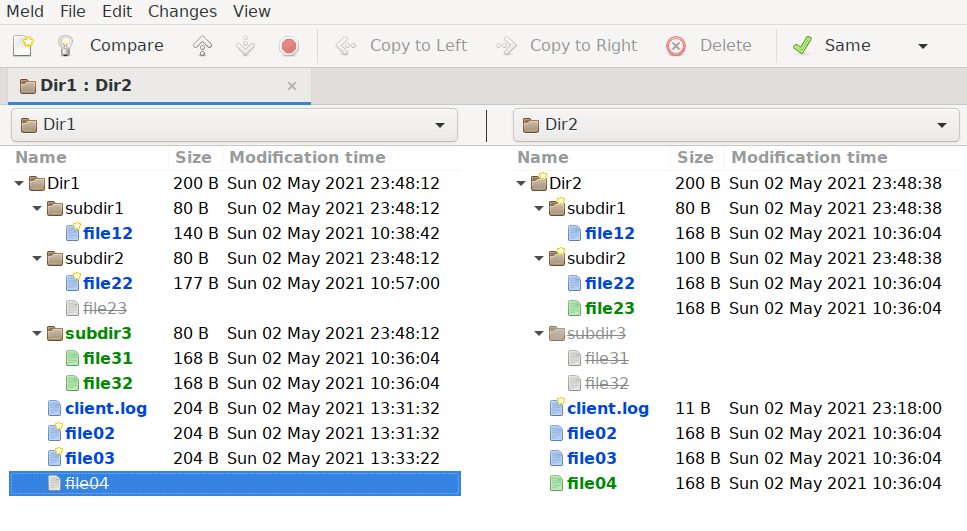Click the new comparison document icon
The width and height of the screenshot is (967, 531).
[x=23, y=46]
